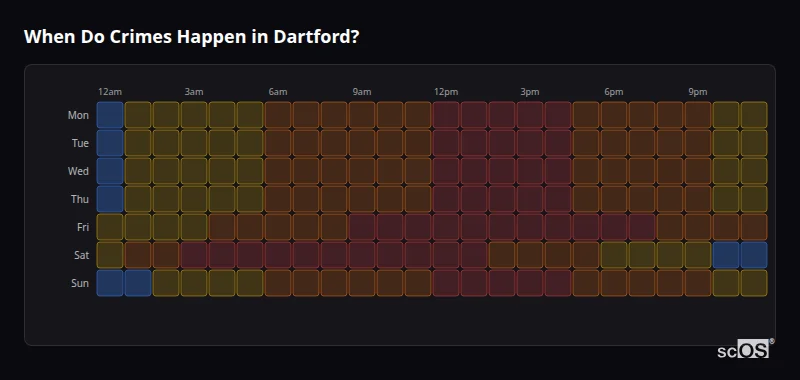The image size is (800, 380).
Task: Click the Sunday 9pm heatmap cell
Action: pyautogui.click(x=698, y=283)
